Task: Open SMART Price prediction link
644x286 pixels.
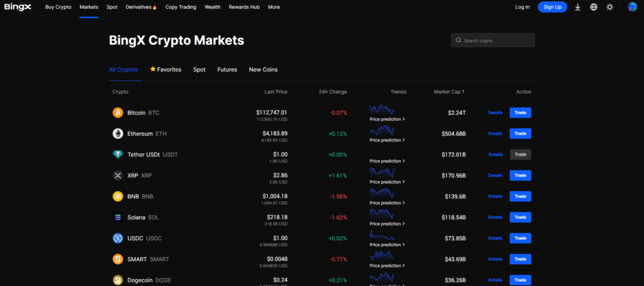Action: 387,265
